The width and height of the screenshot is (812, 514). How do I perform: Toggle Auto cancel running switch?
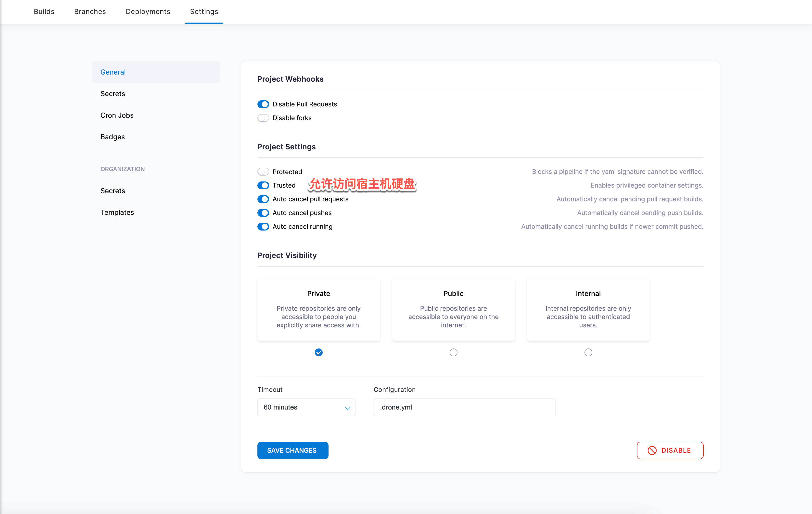(x=263, y=227)
